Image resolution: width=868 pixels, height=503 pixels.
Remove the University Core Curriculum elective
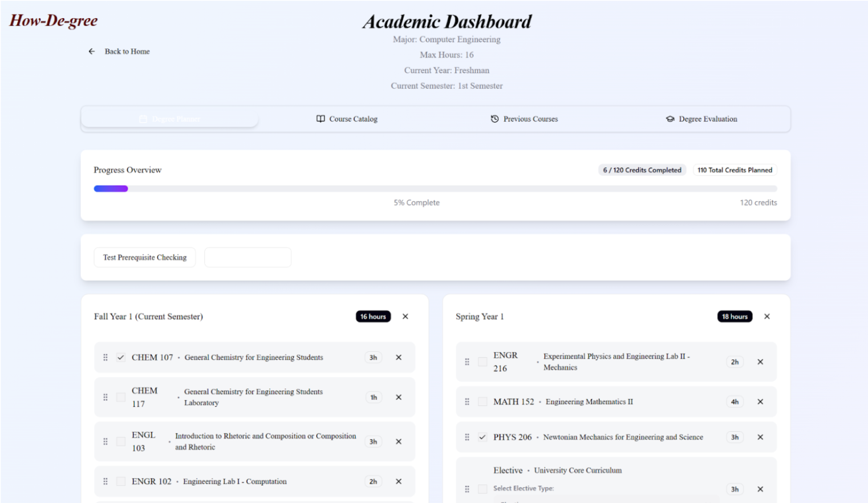tap(760, 489)
